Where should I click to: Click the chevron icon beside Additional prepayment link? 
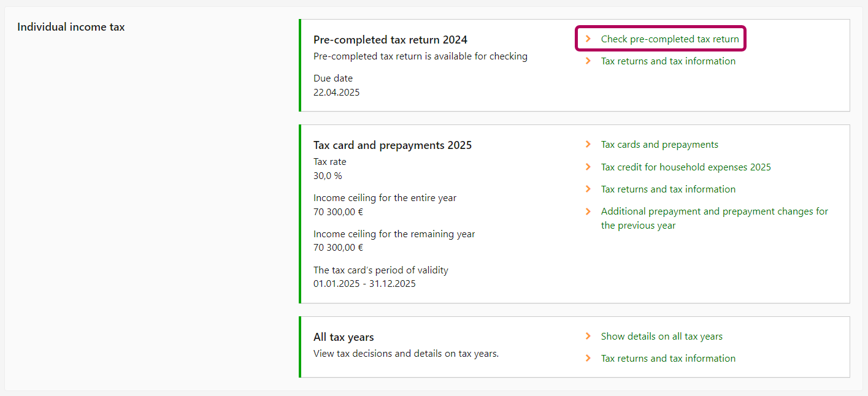pyautogui.click(x=588, y=211)
